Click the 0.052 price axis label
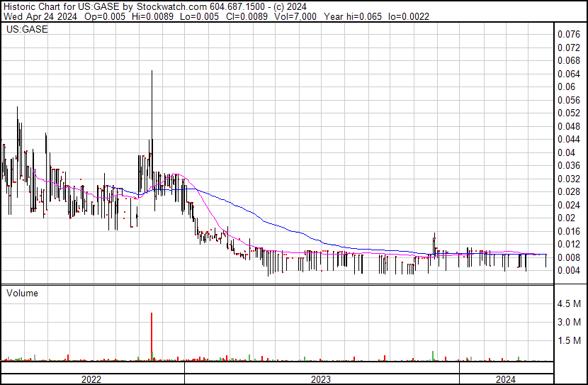Image resolution: width=588 pixels, height=385 pixels. click(x=569, y=113)
